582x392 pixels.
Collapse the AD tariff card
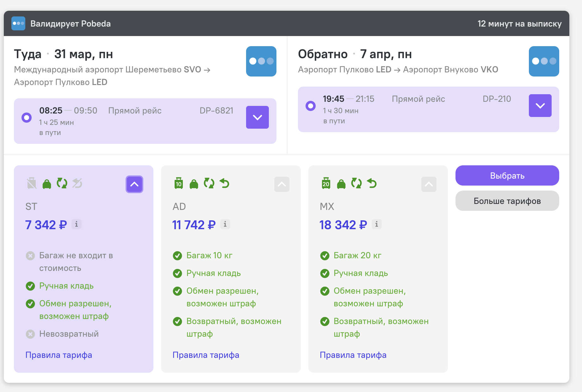[x=282, y=184]
